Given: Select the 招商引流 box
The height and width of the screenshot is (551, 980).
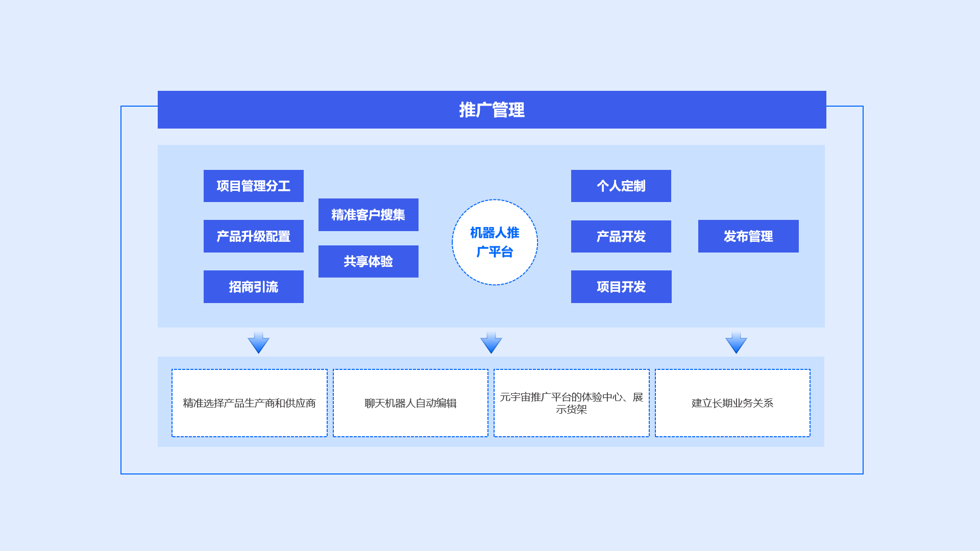Looking at the screenshot, I should [x=253, y=287].
